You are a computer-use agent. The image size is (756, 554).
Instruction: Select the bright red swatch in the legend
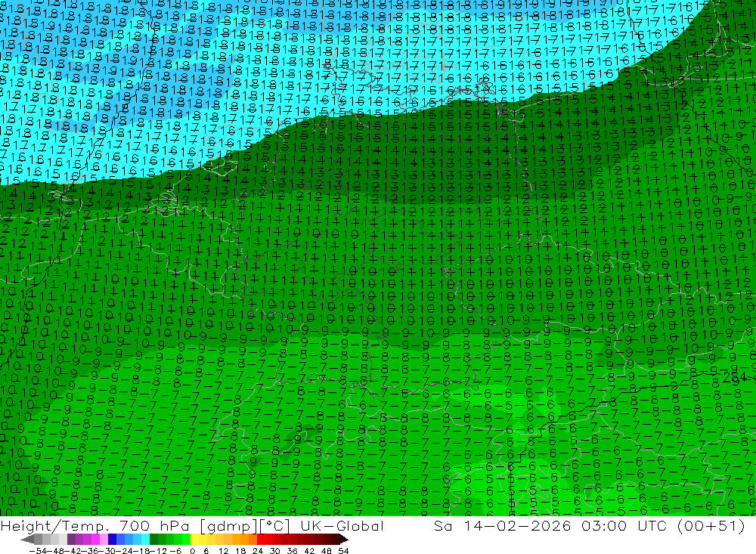tap(261, 539)
